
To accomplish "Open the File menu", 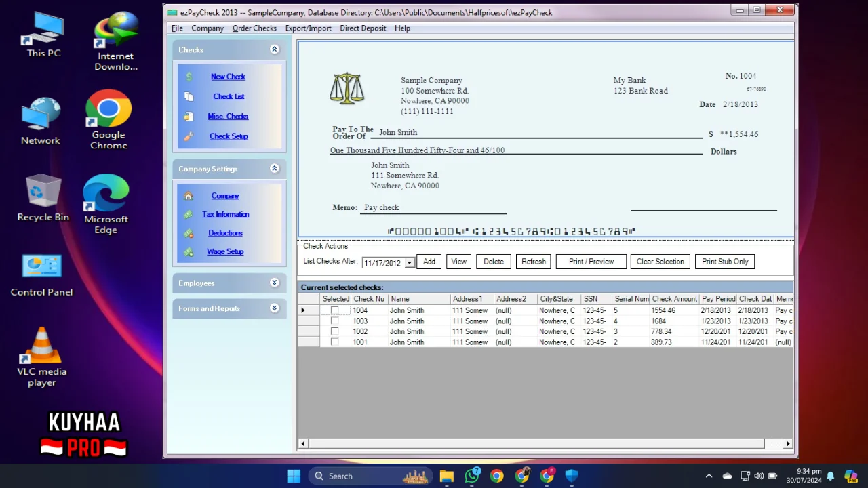I will click(177, 28).
